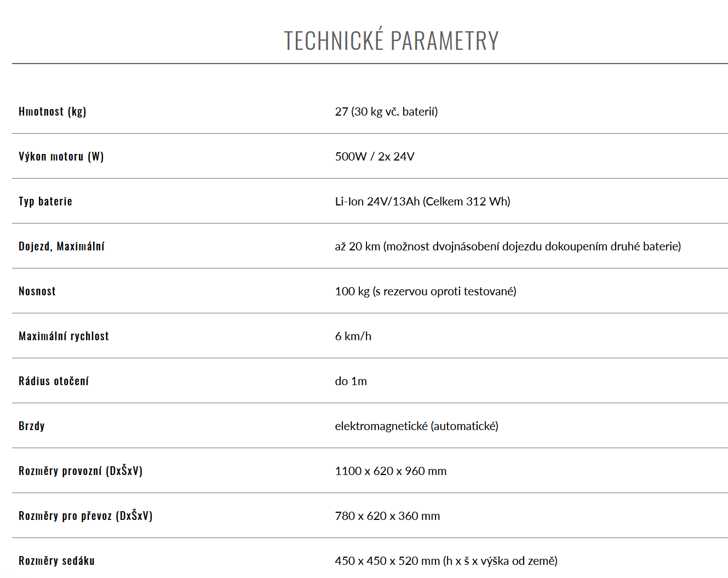Click the do 1m value

[351, 381]
